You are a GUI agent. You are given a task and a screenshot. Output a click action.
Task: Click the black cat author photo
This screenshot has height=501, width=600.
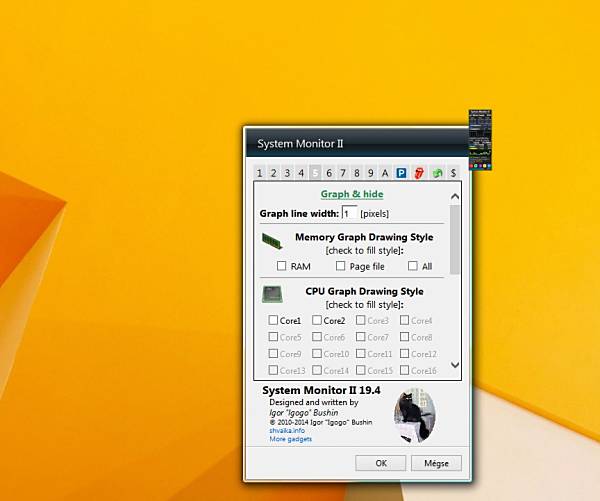(415, 415)
